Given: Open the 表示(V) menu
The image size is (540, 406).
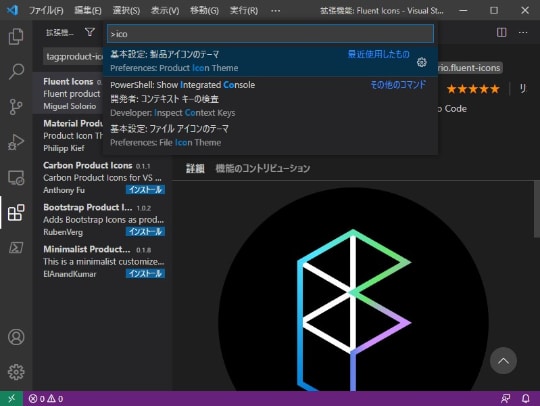Looking at the screenshot, I should tap(165, 11).
